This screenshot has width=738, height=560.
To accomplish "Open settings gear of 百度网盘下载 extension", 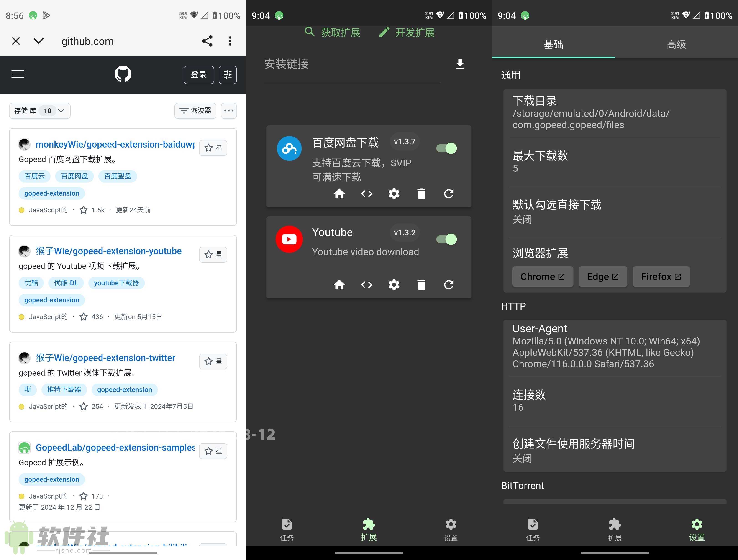I will 394,193.
